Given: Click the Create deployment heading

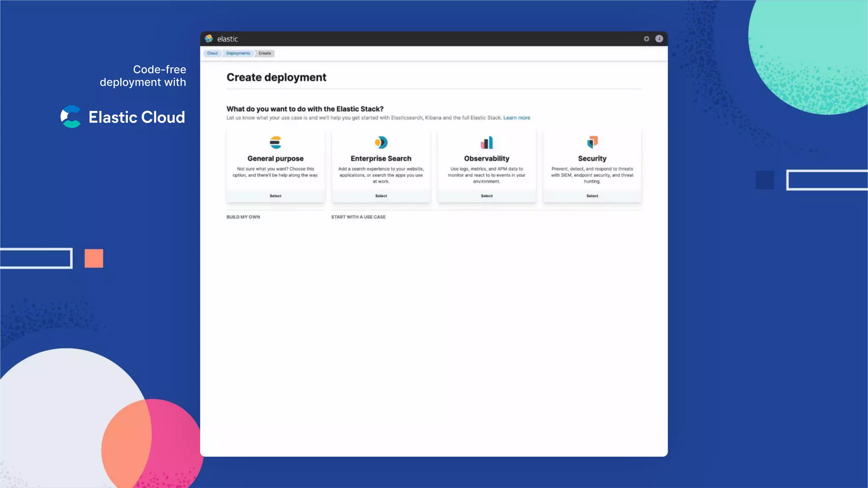Looking at the screenshot, I should [x=276, y=78].
